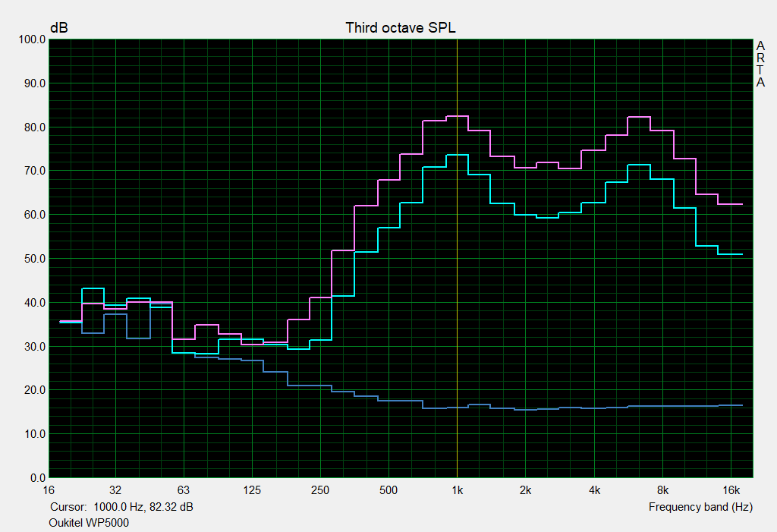The height and width of the screenshot is (532, 777).
Task: Click the 10.0 y-axis value
Action: [35, 434]
